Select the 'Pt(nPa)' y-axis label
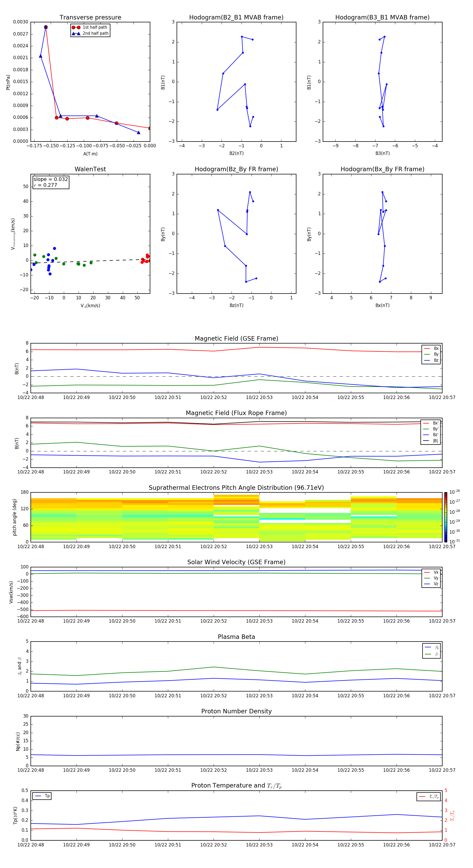The height and width of the screenshot is (868, 473). pos(8,82)
